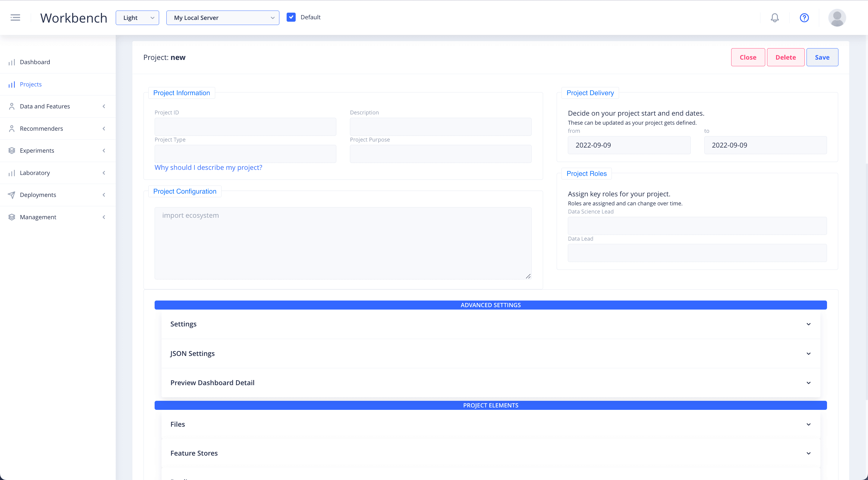868x480 pixels.
Task: Open the Light theme dropdown
Action: (x=137, y=17)
